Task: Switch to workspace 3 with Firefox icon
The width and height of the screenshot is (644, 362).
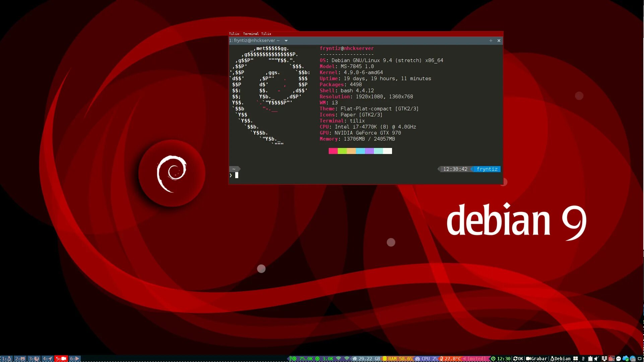Action: (34, 359)
